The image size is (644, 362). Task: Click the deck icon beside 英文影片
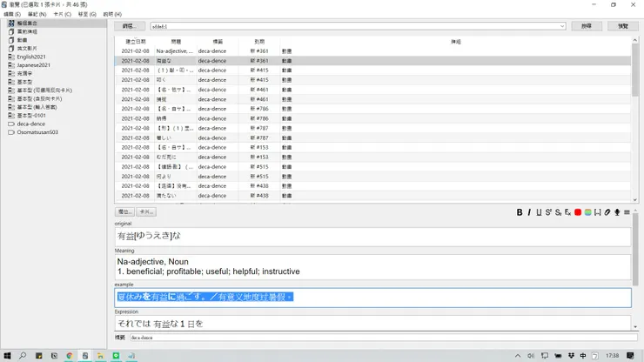pos(11,48)
